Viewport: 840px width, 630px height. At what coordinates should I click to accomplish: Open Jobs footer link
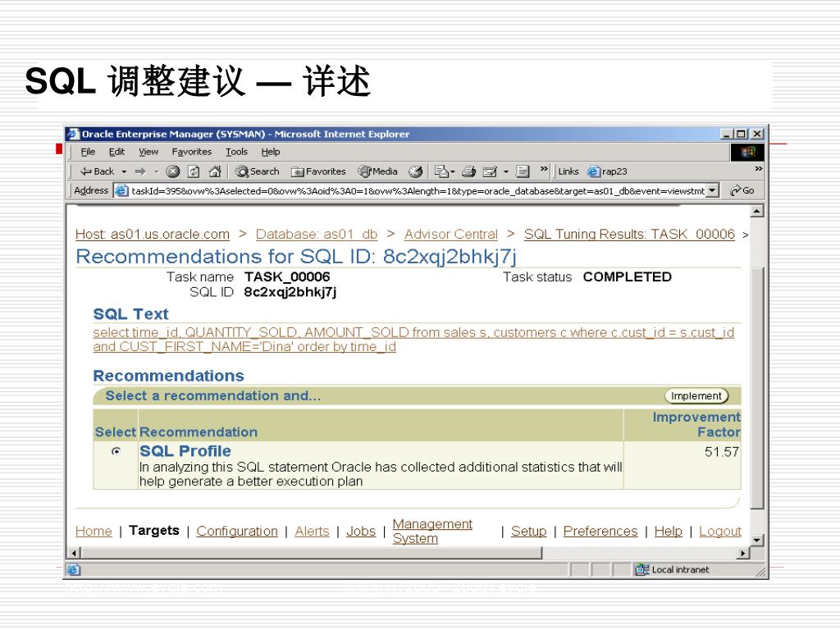pyautogui.click(x=361, y=532)
